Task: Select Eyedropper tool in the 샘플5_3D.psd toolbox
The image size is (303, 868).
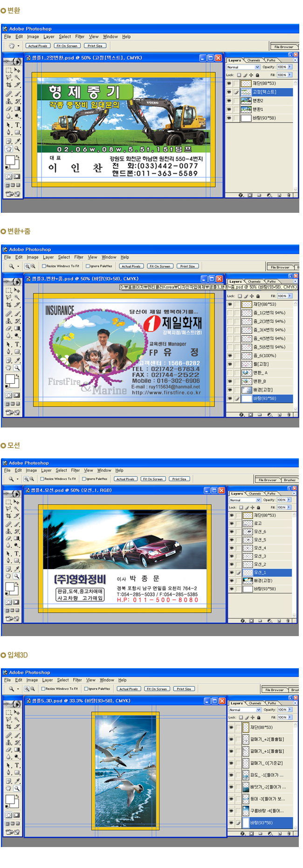Action: 17,781
